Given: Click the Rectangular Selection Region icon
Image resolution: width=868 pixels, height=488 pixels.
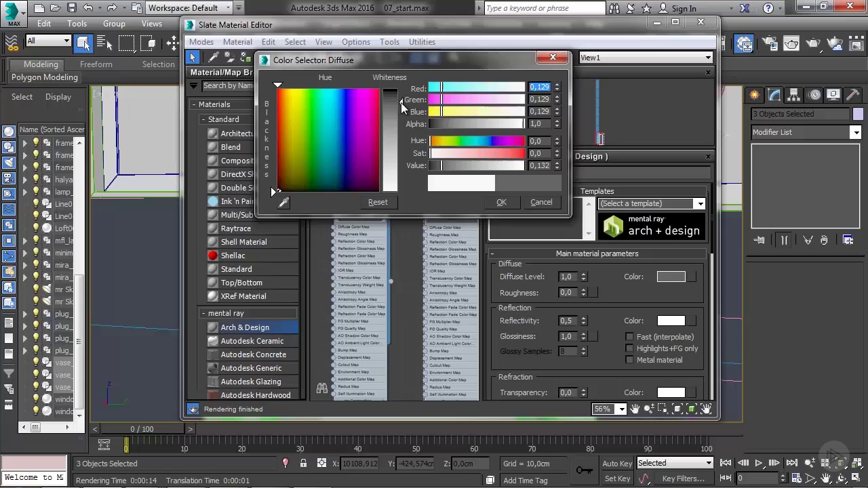Looking at the screenshot, I should pyautogui.click(x=126, y=43).
